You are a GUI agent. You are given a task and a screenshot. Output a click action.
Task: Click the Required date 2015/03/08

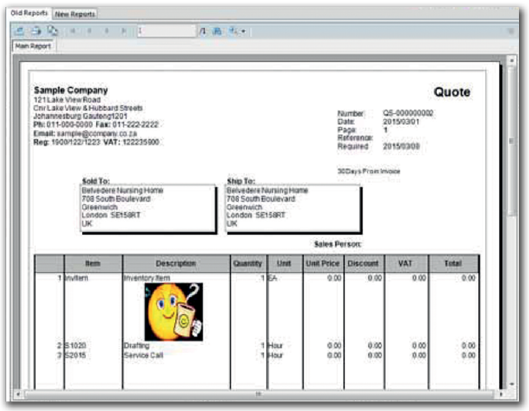click(x=401, y=146)
